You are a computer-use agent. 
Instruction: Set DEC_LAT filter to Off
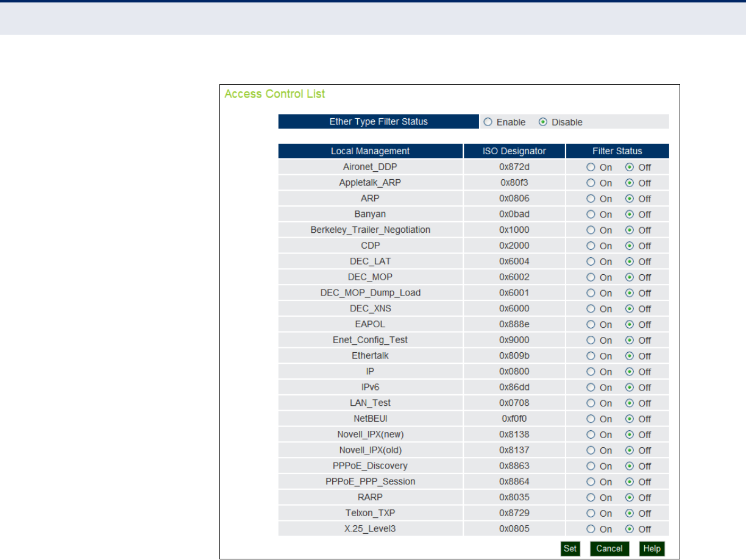(x=630, y=261)
